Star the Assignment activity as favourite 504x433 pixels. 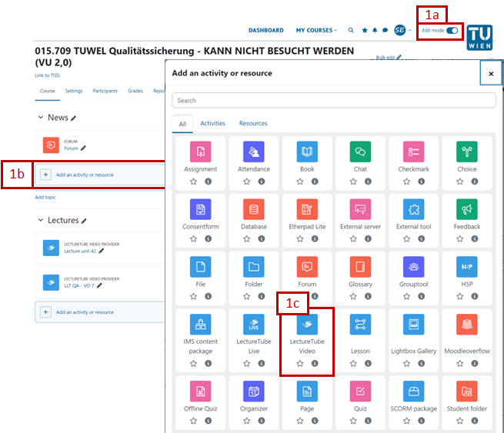pos(193,182)
